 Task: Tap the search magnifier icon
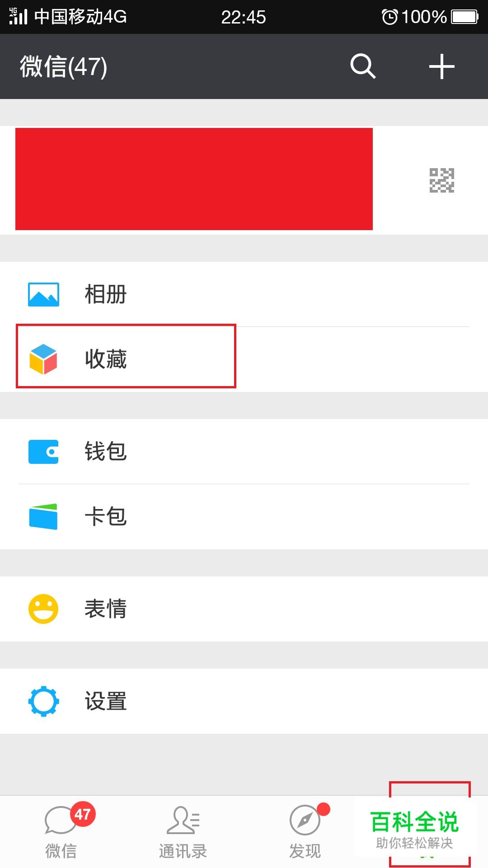tap(363, 66)
